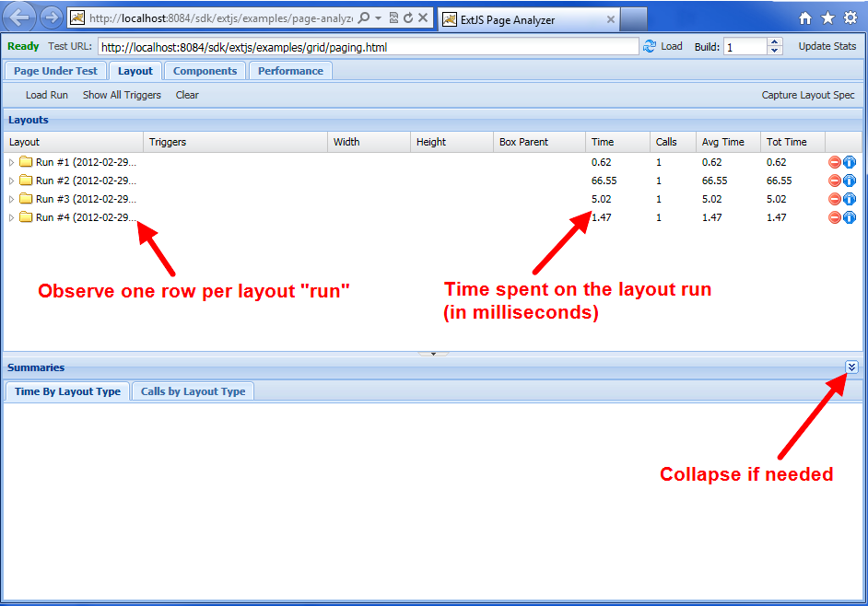Go to browser home page icon
The image size is (868, 606).
805,17
